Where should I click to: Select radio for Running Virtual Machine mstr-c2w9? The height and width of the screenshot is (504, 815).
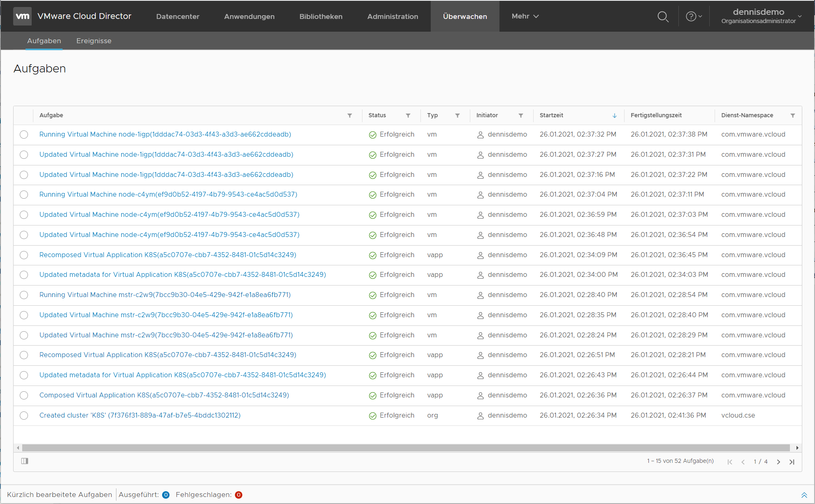click(x=24, y=295)
